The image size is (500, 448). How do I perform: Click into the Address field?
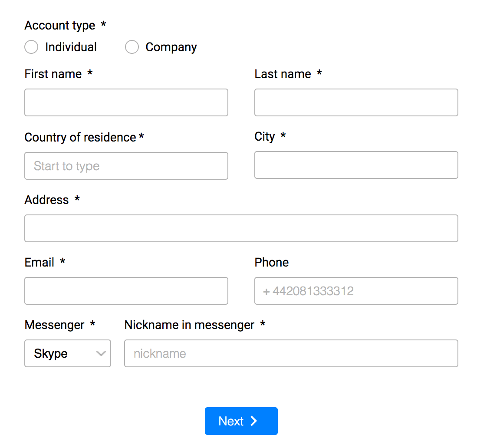click(x=241, y=228)
